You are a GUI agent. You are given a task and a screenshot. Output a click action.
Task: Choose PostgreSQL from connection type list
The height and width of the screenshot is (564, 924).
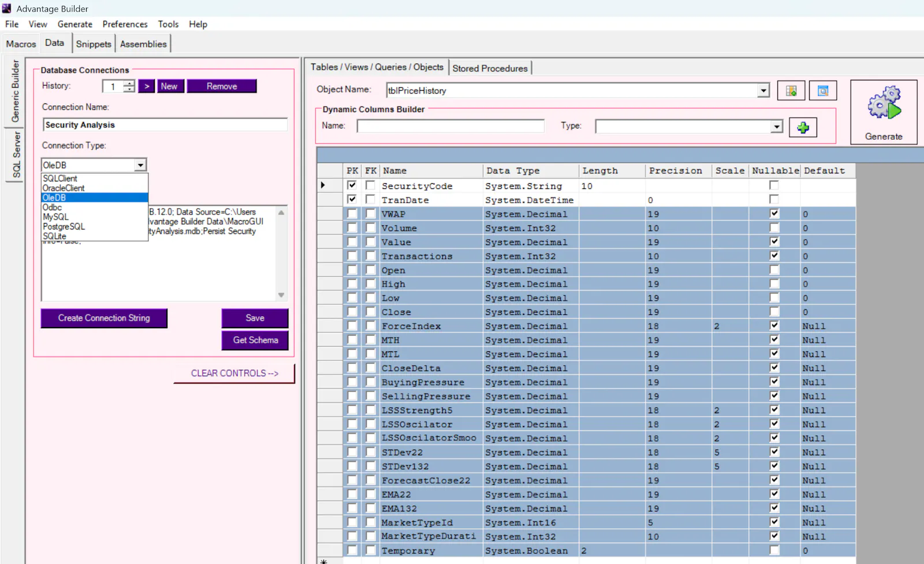(x=95, y=227)
